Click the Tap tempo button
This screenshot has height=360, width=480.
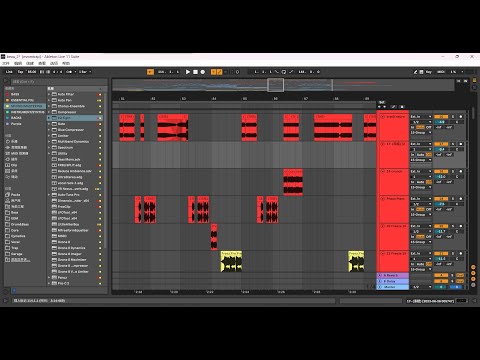tap(20, 72)
